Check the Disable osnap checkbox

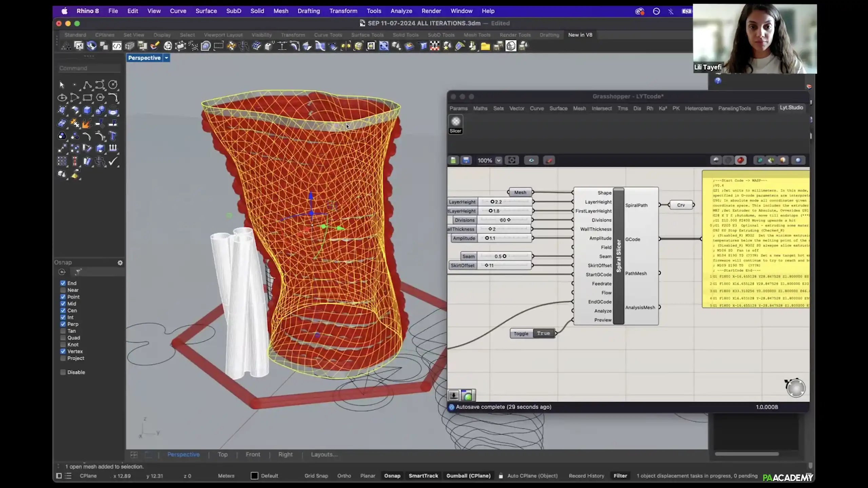pyautogui.click(x=63, y=372)
